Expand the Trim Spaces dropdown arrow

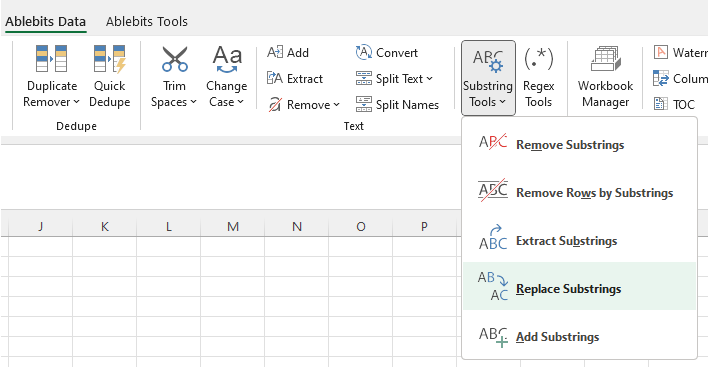(193, 102)
